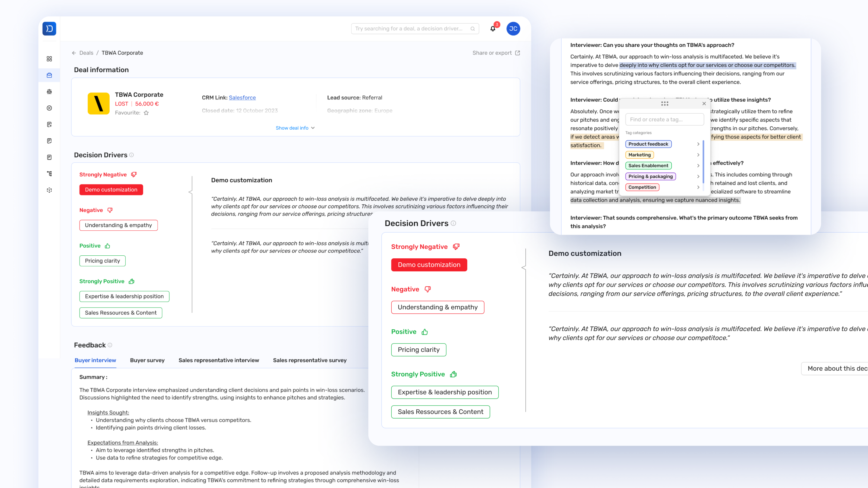The image size is (868, 488).
Task: Open the dashboard grid icon in the sidebar
Action: [49, 59]
